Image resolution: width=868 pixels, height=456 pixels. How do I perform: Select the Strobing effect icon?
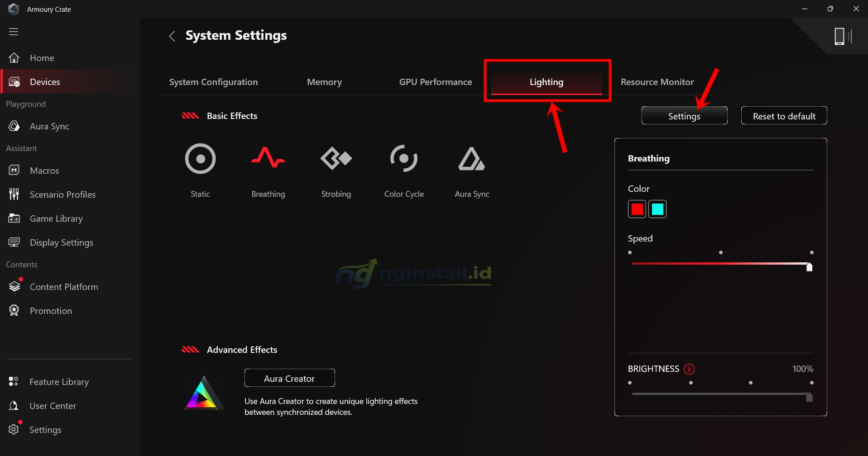336,158
